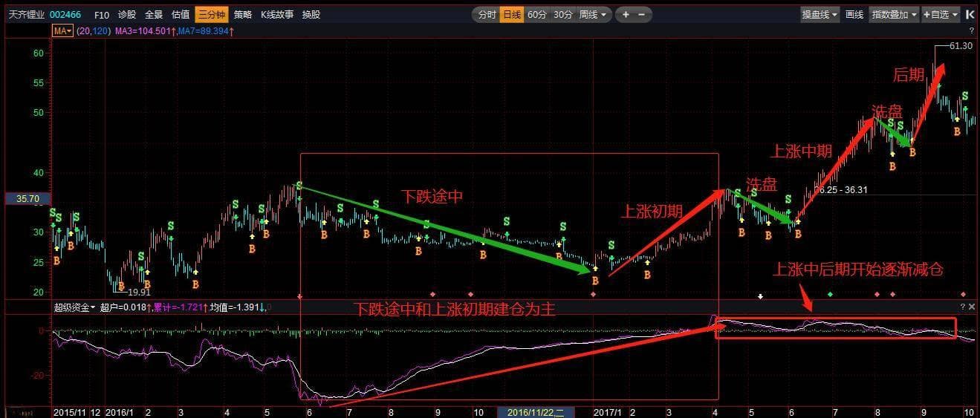The width and height of the screenshot is (980, 418).
Task: Close the 超级资金 indicator panel
Action: tap(972, 307)
